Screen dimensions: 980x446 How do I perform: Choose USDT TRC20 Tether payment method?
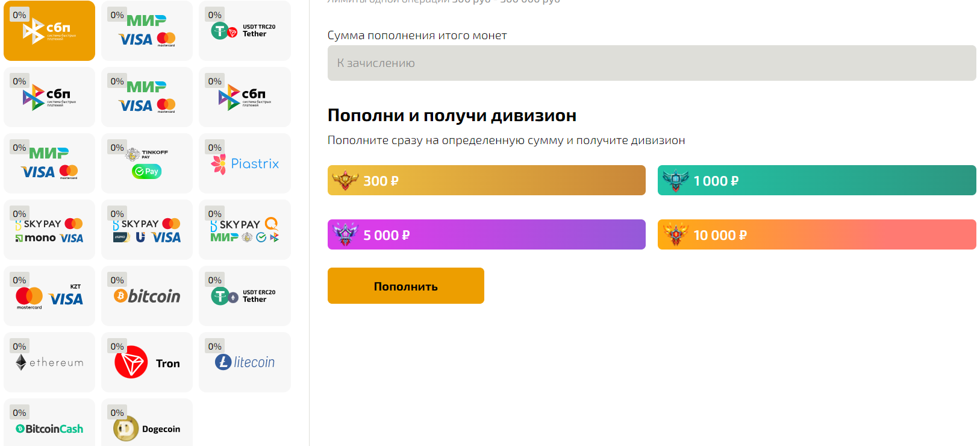point(245,31)
